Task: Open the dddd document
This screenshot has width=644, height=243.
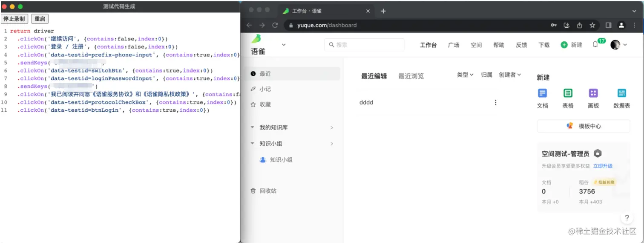Action: 366,102
